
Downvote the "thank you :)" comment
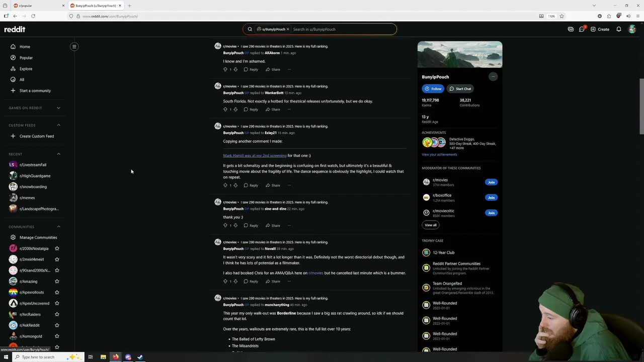click(235, 226)
